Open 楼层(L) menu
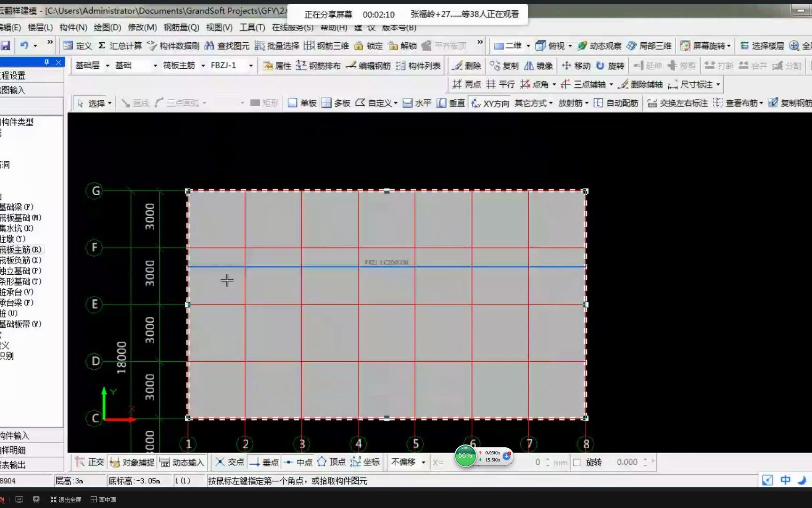 pyautogui.click(x=40, y=27)
